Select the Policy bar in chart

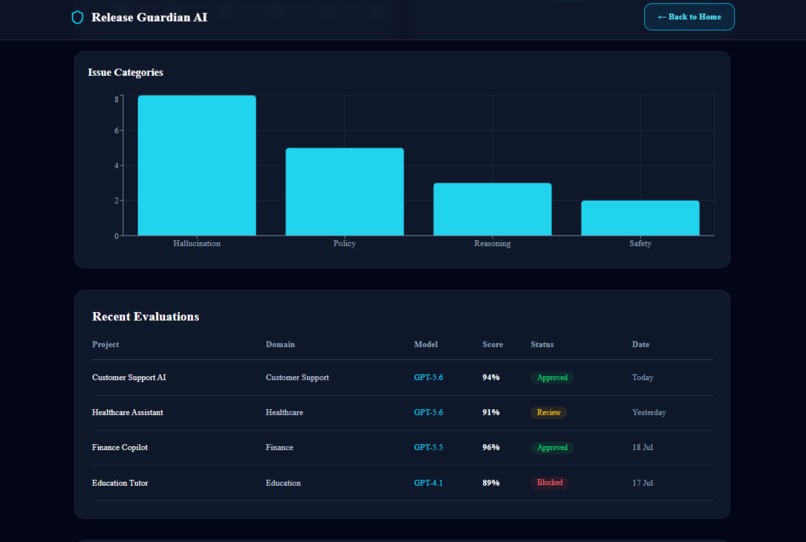pos(344,191)
